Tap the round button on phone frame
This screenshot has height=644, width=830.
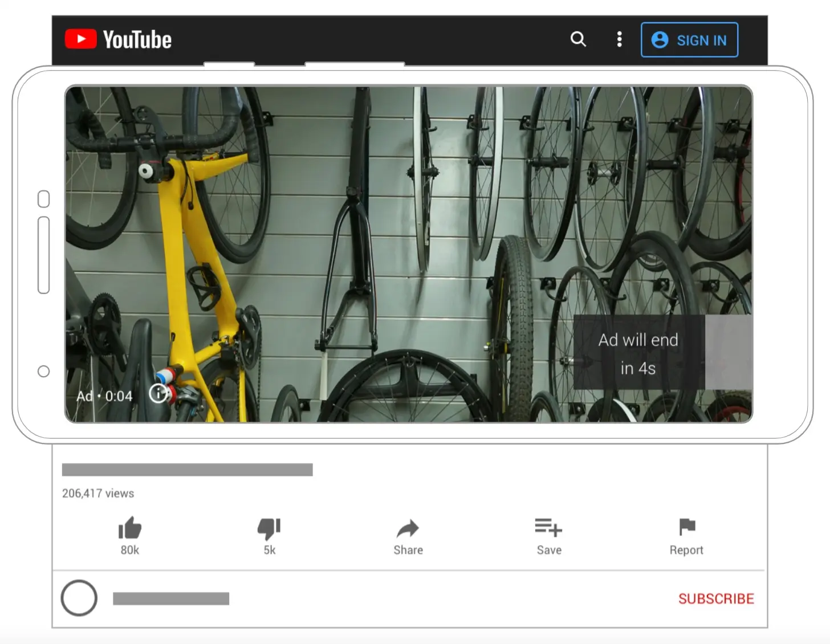point(43,372)
